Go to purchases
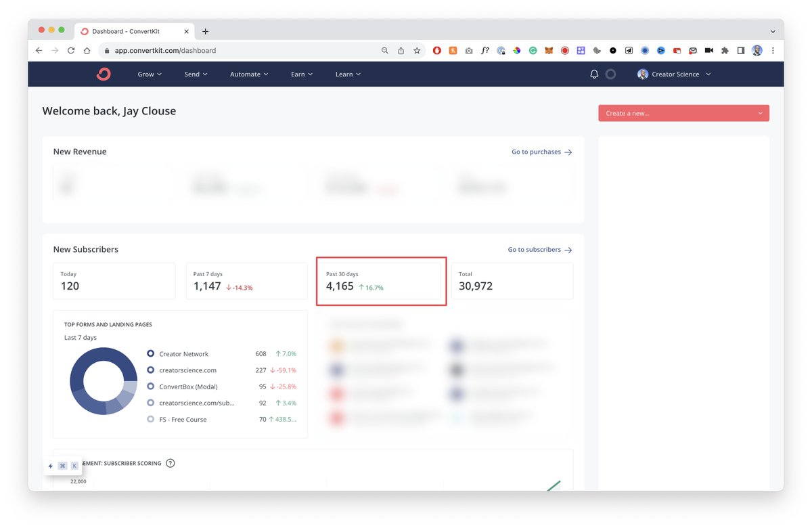812x528 pixels. 542,152
